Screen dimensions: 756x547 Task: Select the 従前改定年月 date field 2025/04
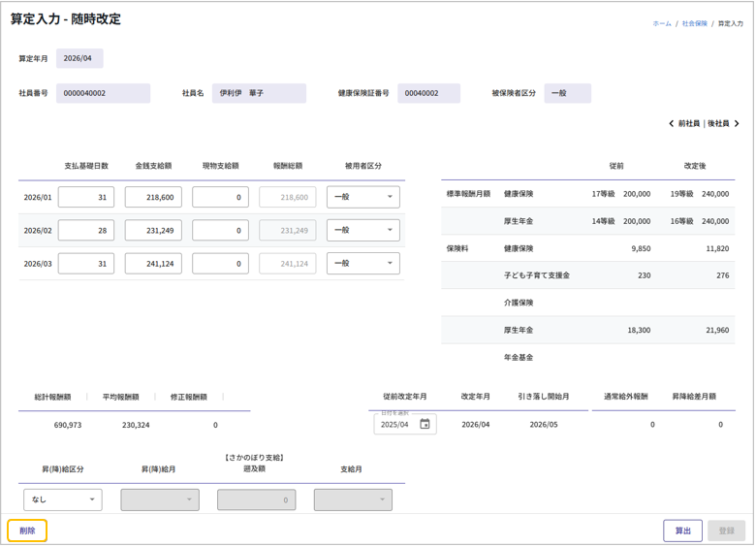(x=395, y=424)
